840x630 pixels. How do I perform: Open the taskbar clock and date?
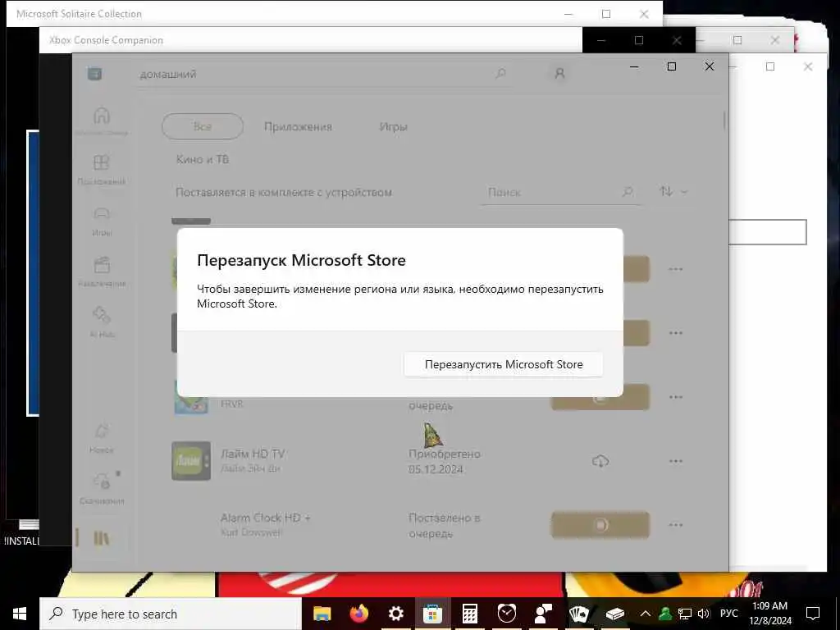pyautogui.click(x=770, y=614)
